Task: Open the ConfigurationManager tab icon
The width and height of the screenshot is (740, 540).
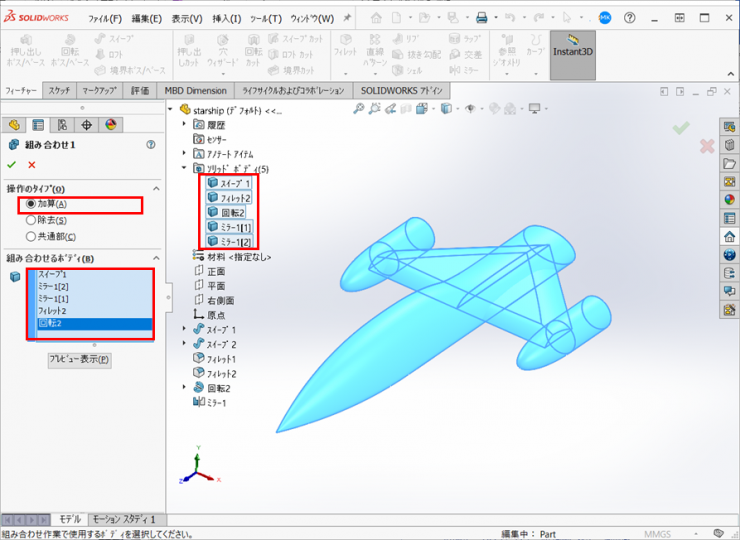Action: (62, 125)
